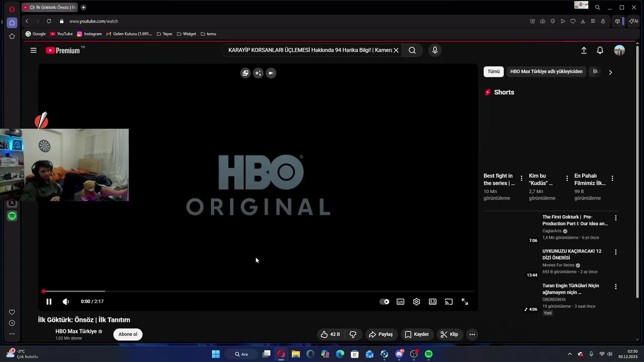Enter fullscreen mode

465,302
